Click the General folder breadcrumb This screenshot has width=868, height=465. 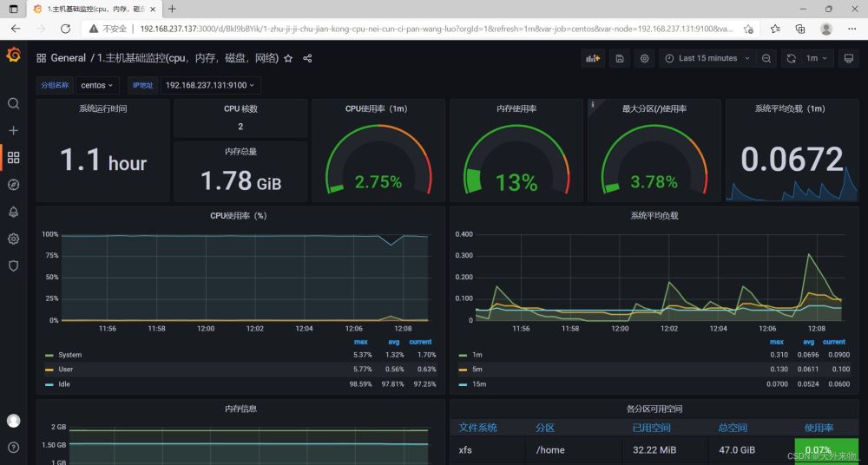[x=68, y=58]
